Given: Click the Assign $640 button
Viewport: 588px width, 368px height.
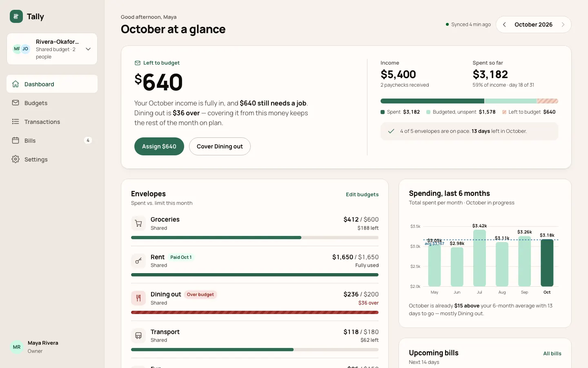Looking at the screenshot, I should 159,146.
